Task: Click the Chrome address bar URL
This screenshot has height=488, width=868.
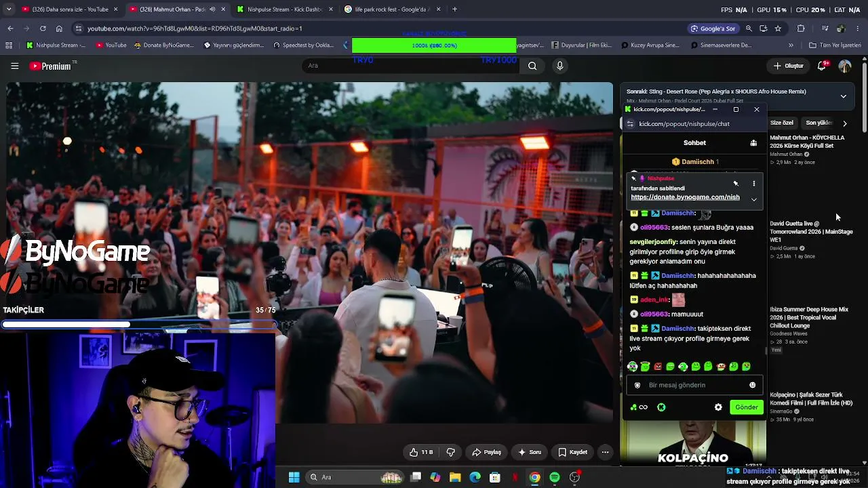Action: (195, 28)
